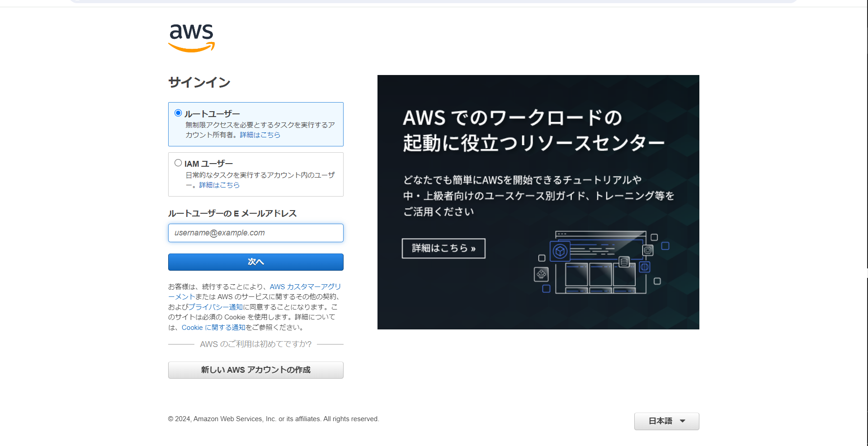The width and height of the screenshot is (868, 446).
Task: Open the IAM user 詳細はこちら link
Action: coord(220,184)
